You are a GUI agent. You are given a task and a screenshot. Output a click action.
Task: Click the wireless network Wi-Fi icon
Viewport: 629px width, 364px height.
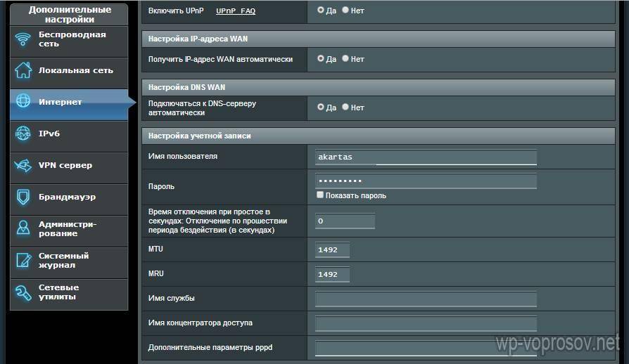click(23, 39)
